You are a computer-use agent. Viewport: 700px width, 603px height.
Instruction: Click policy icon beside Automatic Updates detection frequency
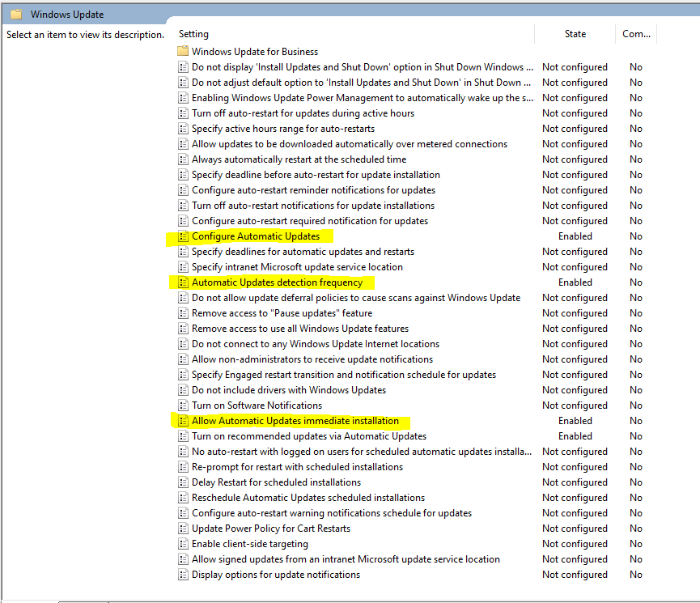183,282
